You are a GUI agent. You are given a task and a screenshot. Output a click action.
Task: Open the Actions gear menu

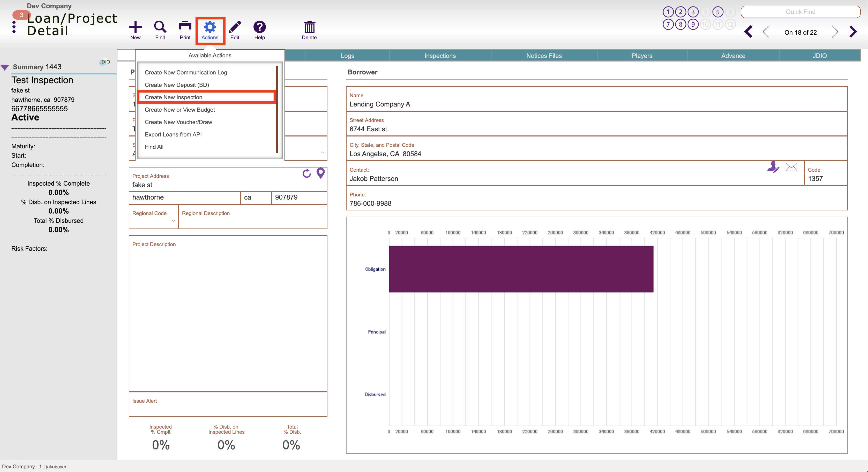point(210,30)
